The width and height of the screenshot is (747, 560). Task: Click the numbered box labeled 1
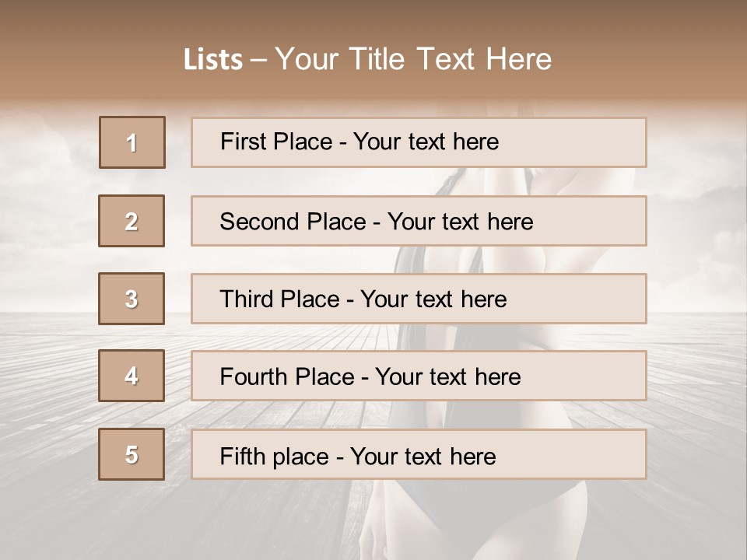pyautogui.click(x=132, y=142)
